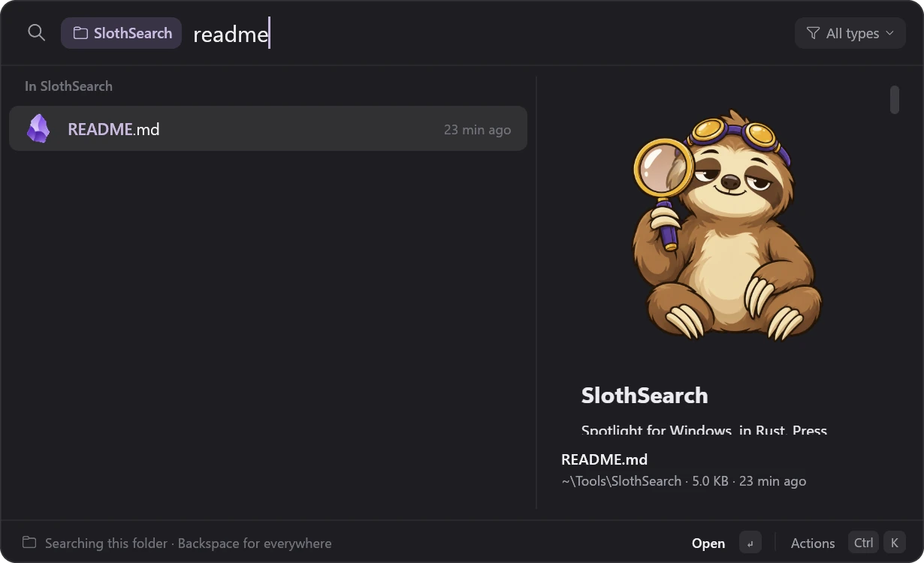Click the Enter key hint icon
924x563 pixels.
tap(750, 543)
